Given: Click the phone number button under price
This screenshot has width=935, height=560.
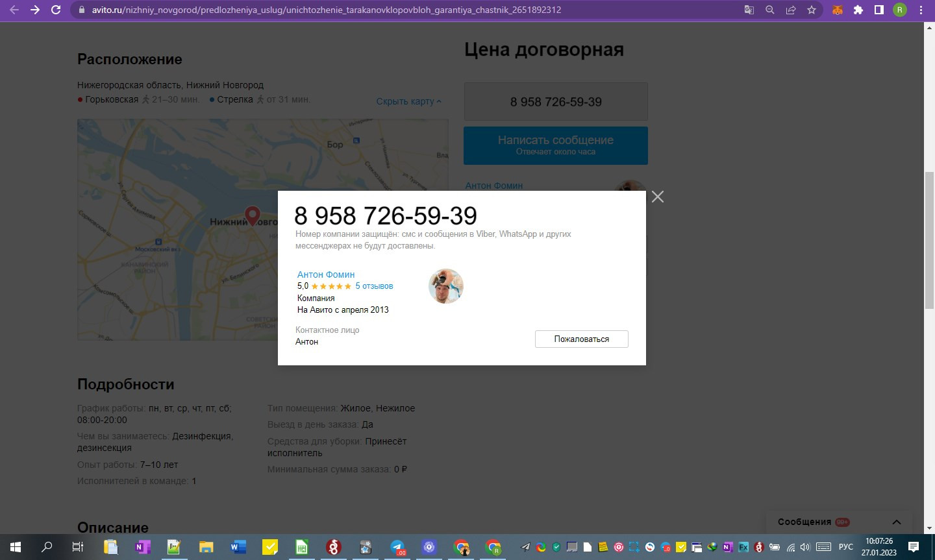Looking at the screenshot, I should (x=556, y=102).
